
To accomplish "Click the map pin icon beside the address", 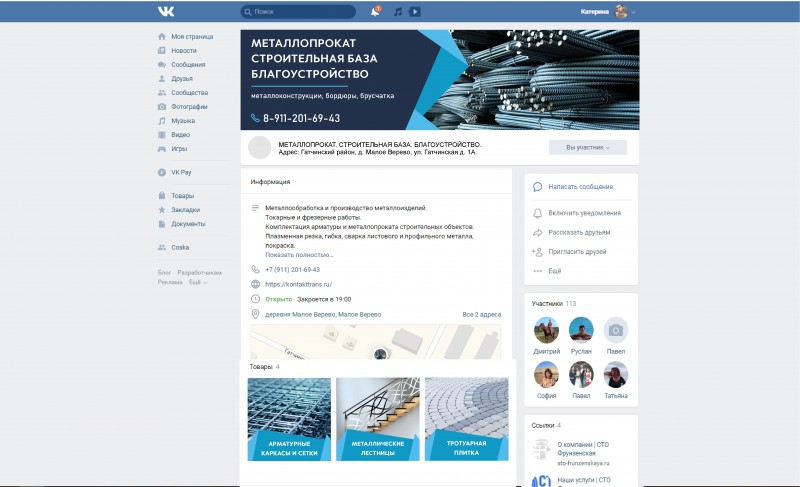I will pos(256,314).
